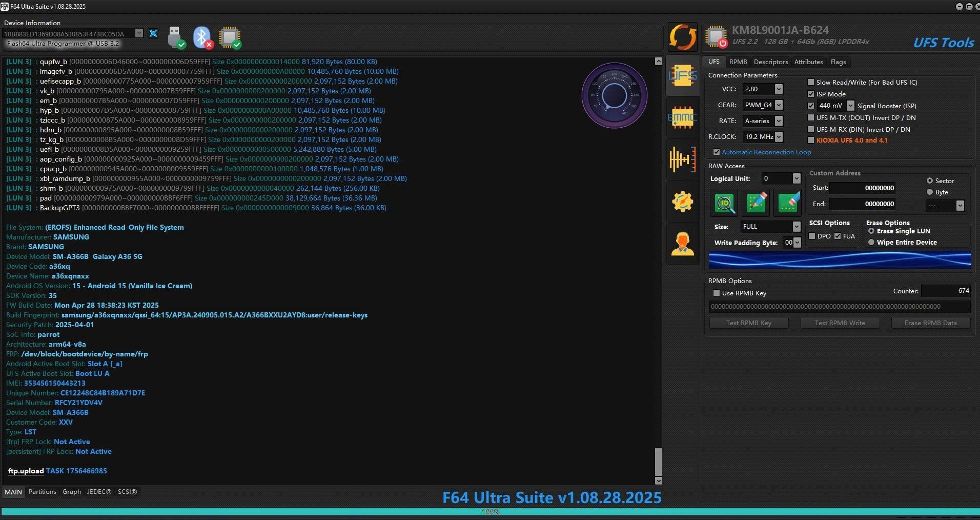Click the blue X icon next to device ID
The image size is (980, 520).
coord(153,33)
